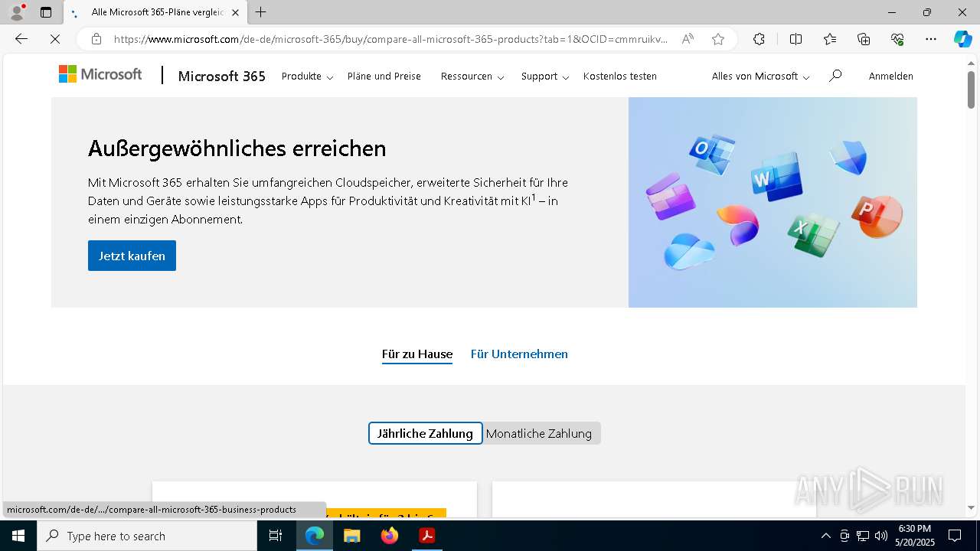The width and height of the screenshot is (980, 551).
Task: Open the notification center icon
Action: pyautogui.click(x=955, y=536)
